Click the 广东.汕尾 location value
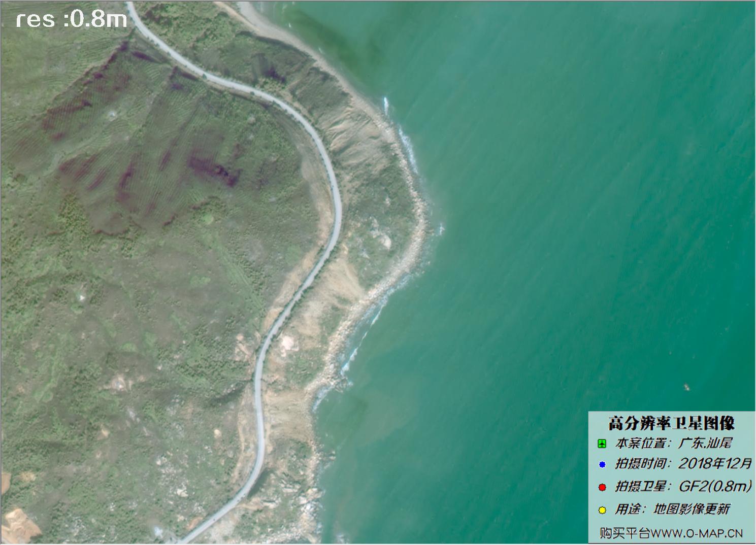This screenshot has width=756, height=545. click(x=705, y=443)
